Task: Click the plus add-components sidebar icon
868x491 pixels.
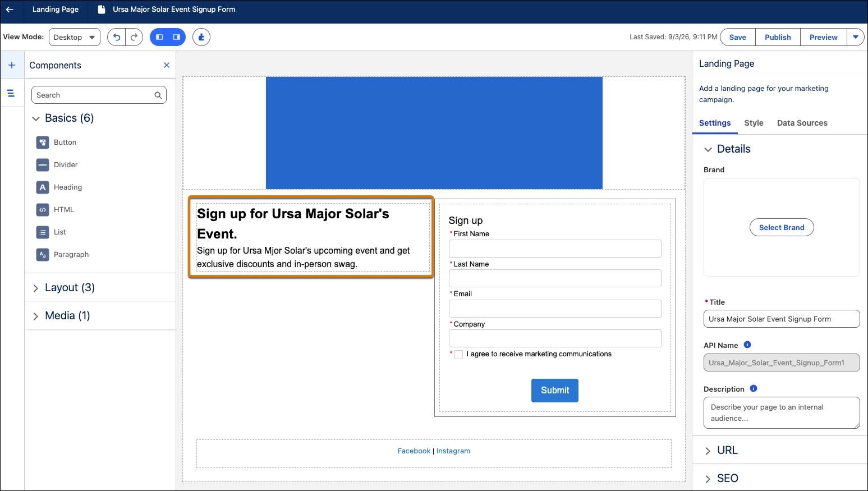Action: [x=12, y=65]
